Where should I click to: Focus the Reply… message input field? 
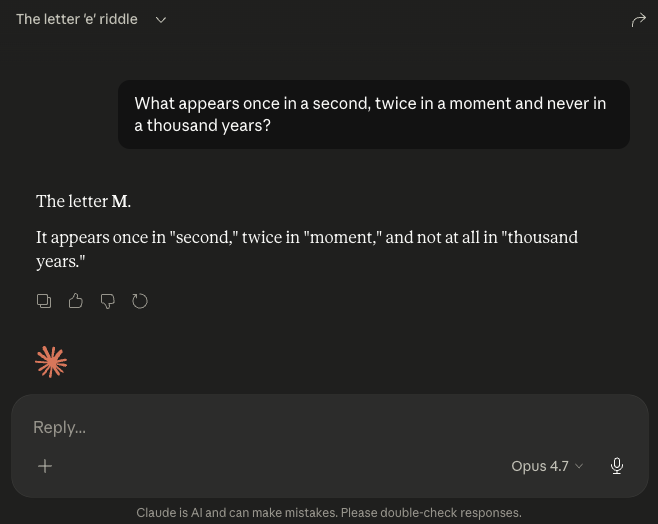[x=300, y=427]
